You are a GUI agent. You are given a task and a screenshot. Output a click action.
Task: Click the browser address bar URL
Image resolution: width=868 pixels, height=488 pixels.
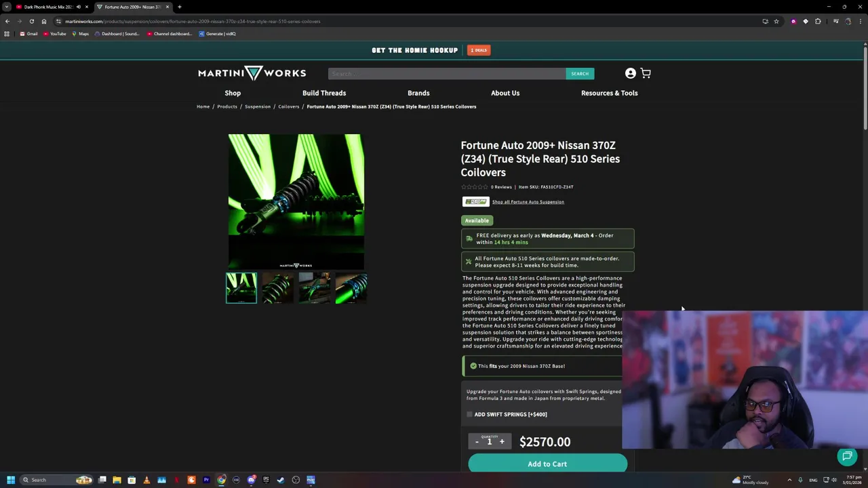193,21
